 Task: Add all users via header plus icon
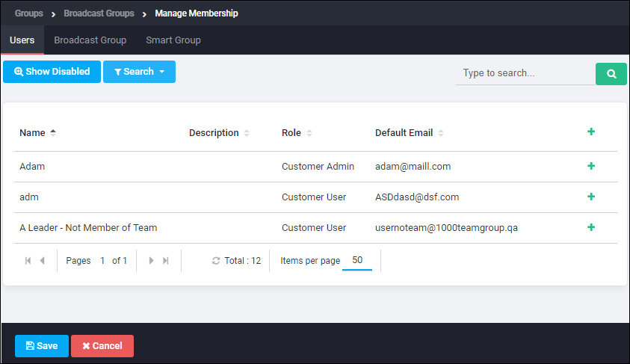pyautogui.click(x=590, y=132)
